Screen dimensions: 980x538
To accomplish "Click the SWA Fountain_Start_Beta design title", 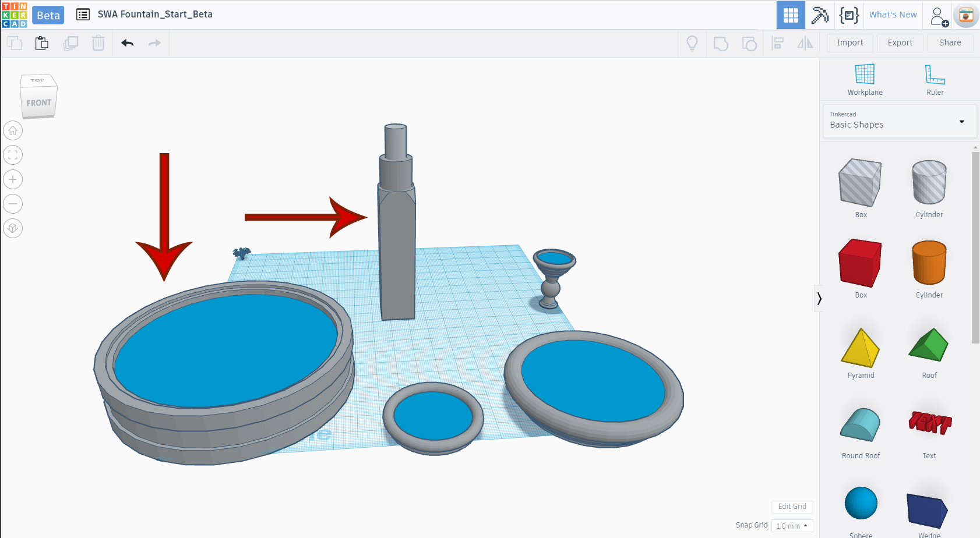I will pyautogui.click(x=155, y=15).
